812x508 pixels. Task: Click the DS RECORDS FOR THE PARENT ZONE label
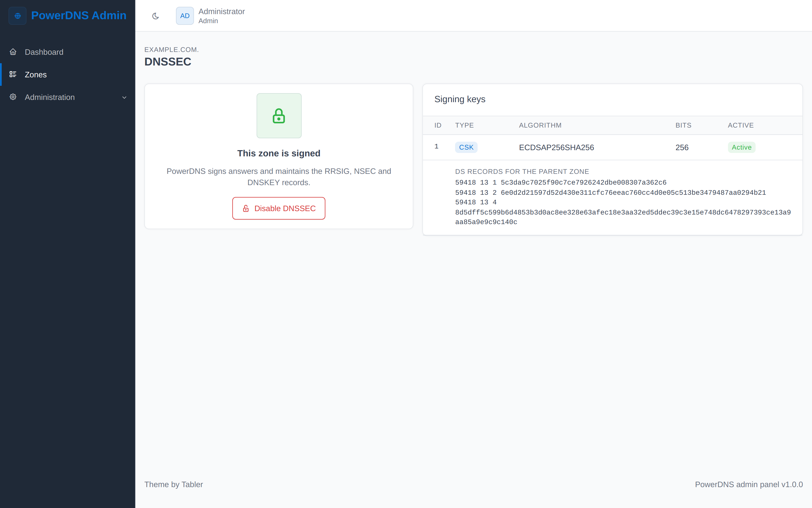pos(522,171)
